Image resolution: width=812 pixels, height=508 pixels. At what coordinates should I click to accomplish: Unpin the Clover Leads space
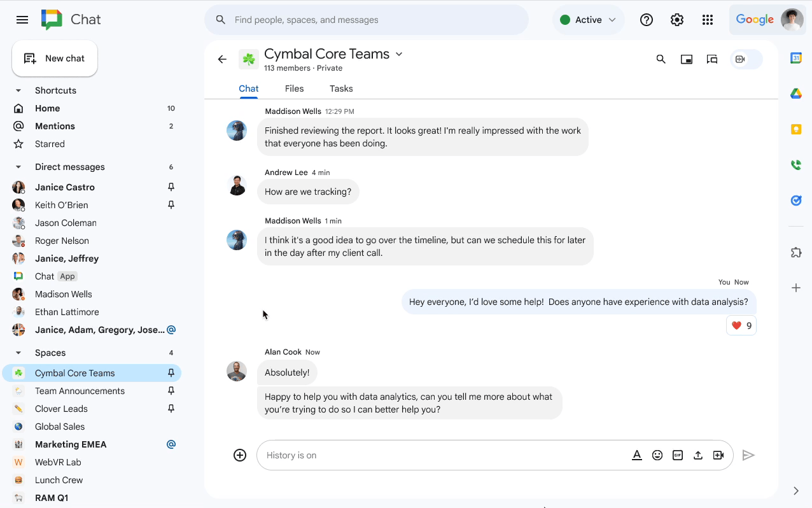[171, 408]
